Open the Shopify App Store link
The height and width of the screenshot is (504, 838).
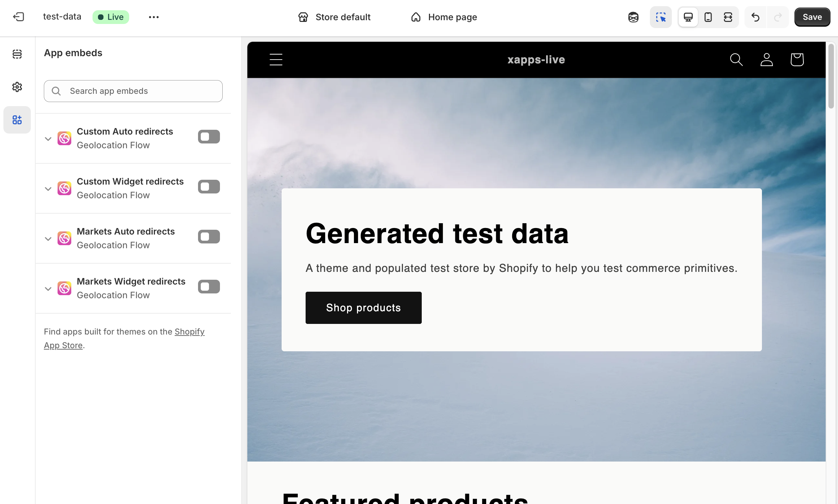pos(189,332)
